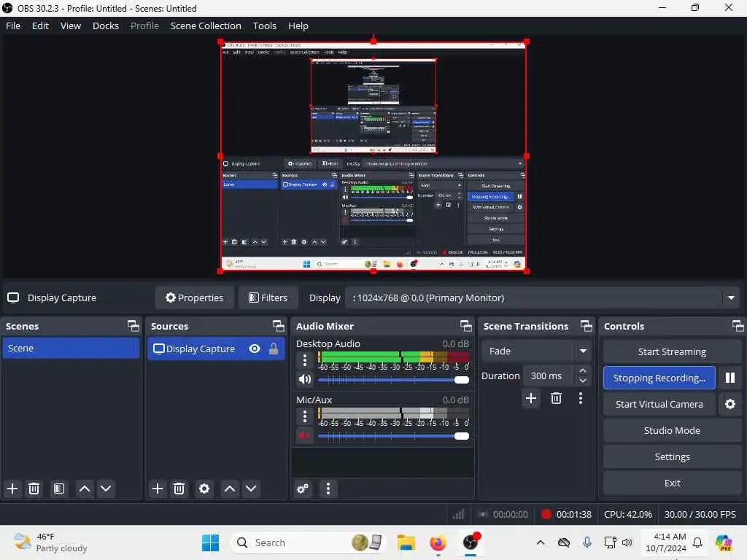Add a new scene with plus icon
This screenshot has width=747, height=560.
point(12,489)
